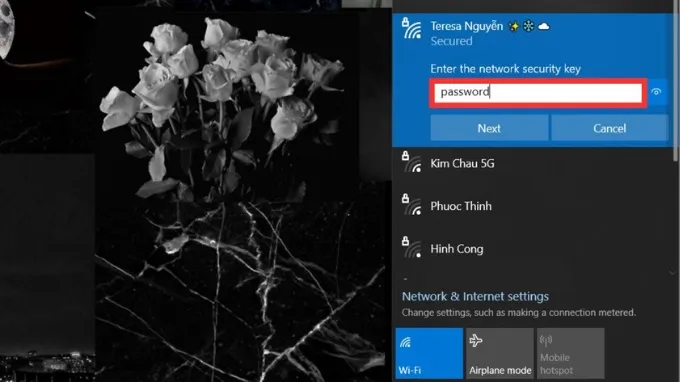Click the Phuoc Thinh Wi-Fi signal icon
This screenshot has width=680, height=382.
(x=412, y=205)
